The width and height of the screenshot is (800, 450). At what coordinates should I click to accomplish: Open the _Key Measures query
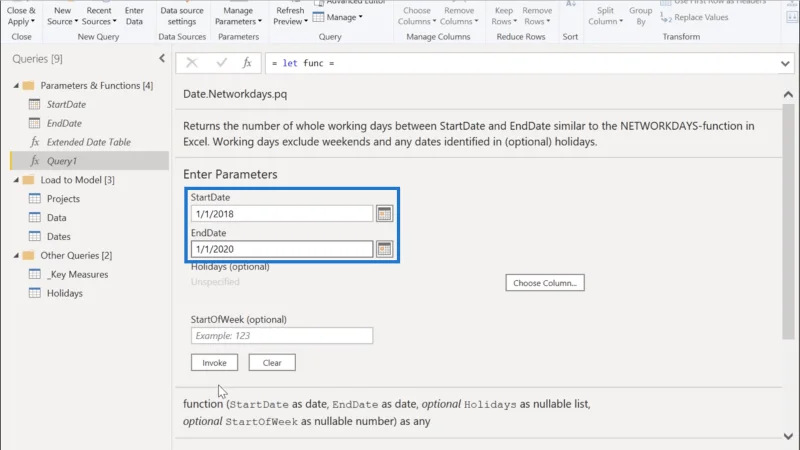tap(78, 274)
